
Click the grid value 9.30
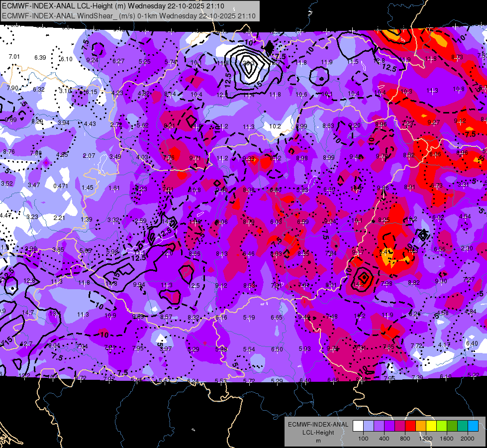[x=441, y=281]
